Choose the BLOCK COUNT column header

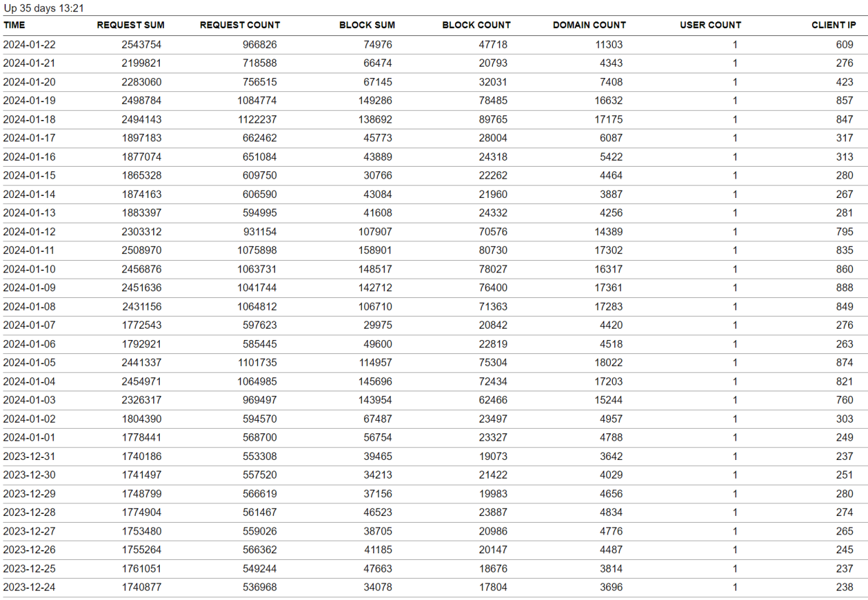(x=476, y=25)
